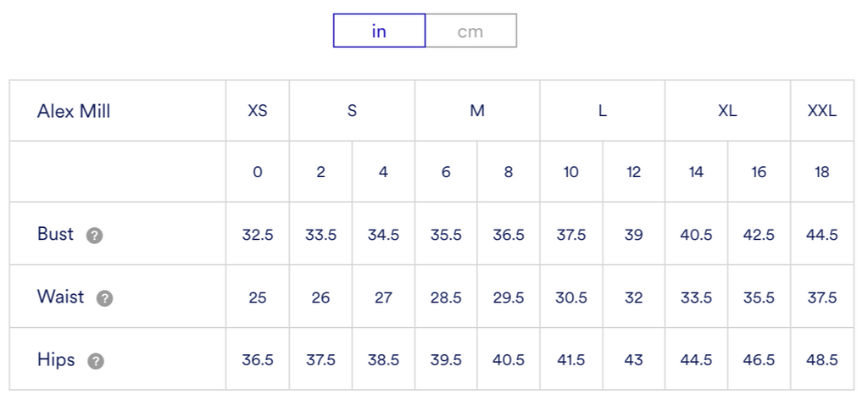The height and width of the screenshot is (400, 868).
Task: Select the XXL size column header
Action: (x=821, y=111)
